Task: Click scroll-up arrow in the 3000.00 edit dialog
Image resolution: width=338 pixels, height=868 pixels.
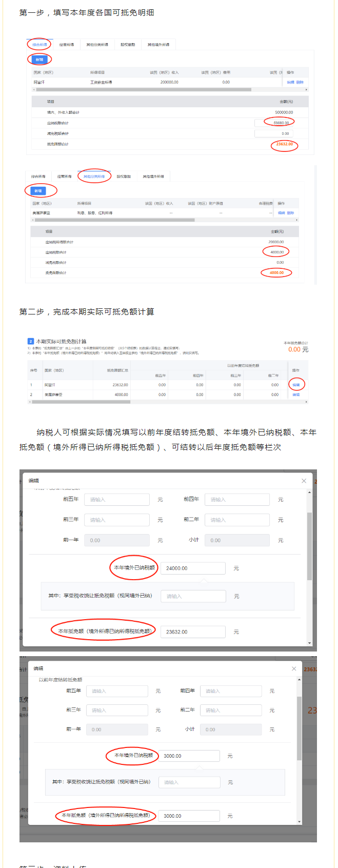Action: click(x=300, y=680)
